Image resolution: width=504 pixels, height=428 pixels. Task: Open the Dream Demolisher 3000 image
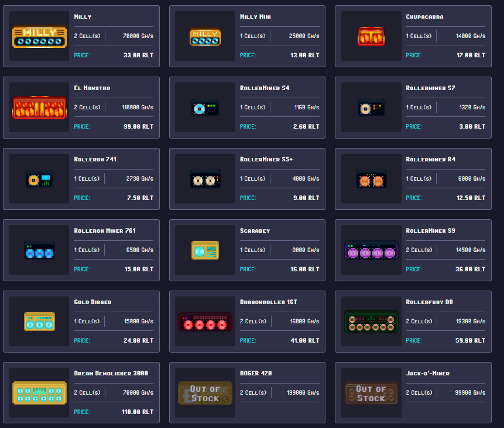pos(39,393)
